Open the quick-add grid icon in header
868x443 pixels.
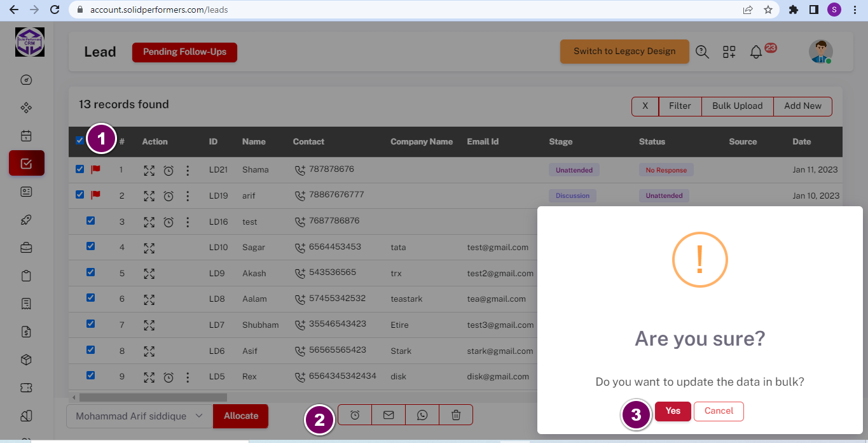click(x=729, y=52)
